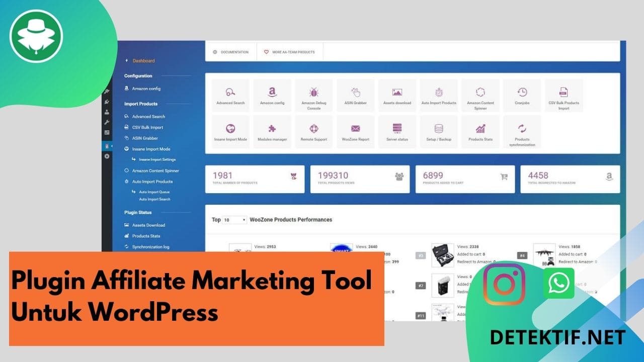
Task: Open the Modules manager tile
Action: tap(272, 132)
